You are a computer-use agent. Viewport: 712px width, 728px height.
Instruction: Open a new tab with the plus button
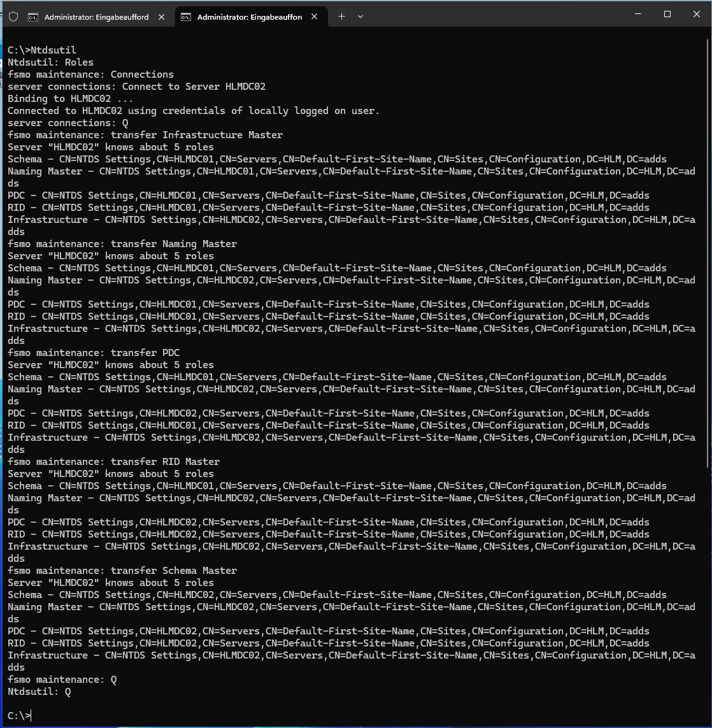tap(341, 17)
